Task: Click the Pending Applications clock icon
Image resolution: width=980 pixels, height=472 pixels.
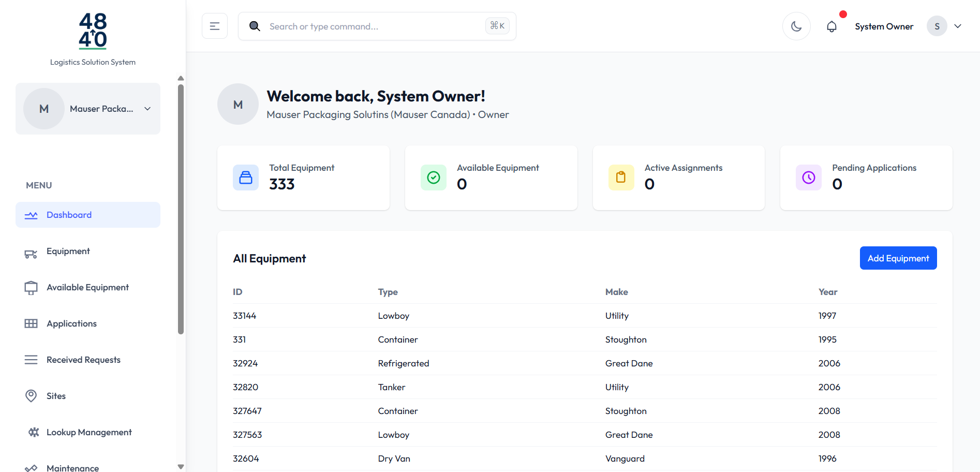Action: click(809, 178)
